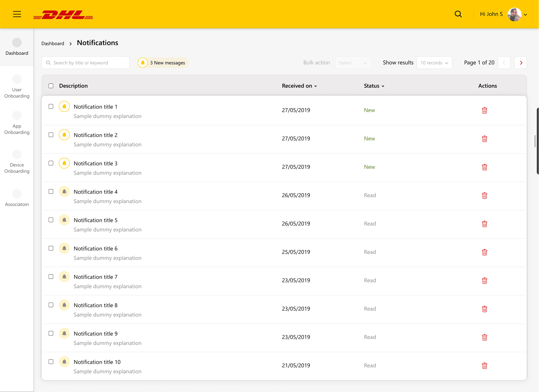The height and width of the screenshot is (392, 539).
Task: Click bell icon of Notification title 4
Action: [64, 191]
